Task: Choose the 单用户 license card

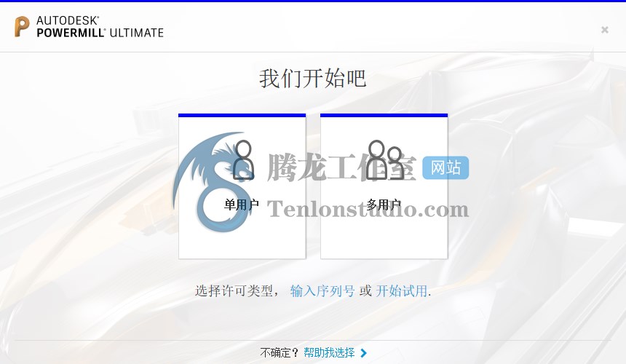Action: (242, 186)
